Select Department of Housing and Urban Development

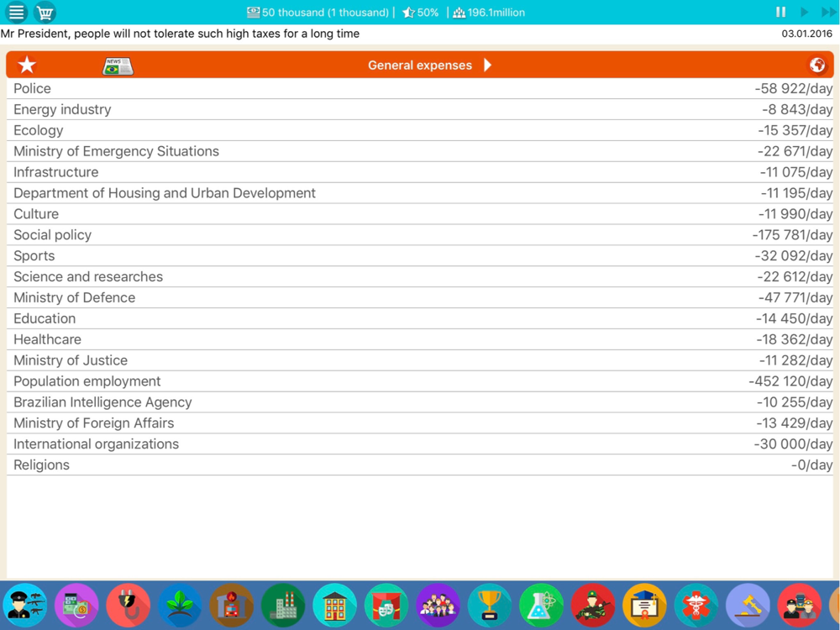420,193
